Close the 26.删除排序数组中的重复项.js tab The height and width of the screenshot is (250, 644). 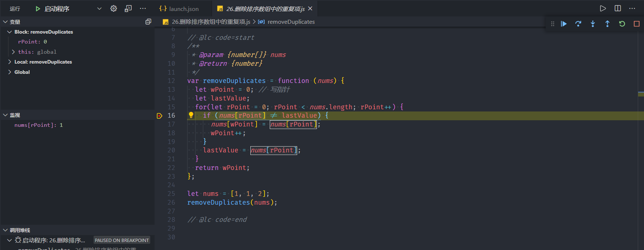[x=310, y=8]
